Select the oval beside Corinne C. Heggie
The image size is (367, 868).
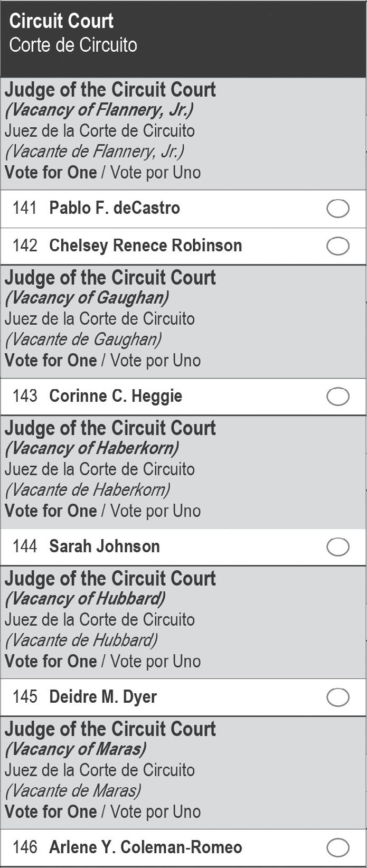click(338, 397)
